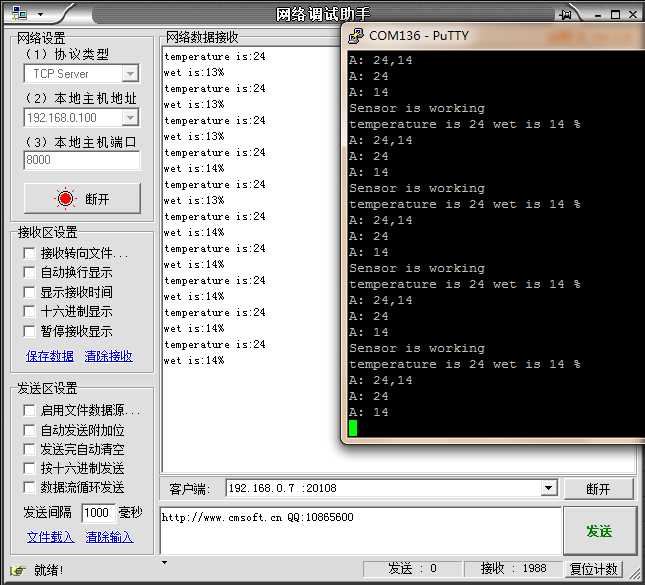
Task: Click the network app icon in title bar
Action: (19, 14)
